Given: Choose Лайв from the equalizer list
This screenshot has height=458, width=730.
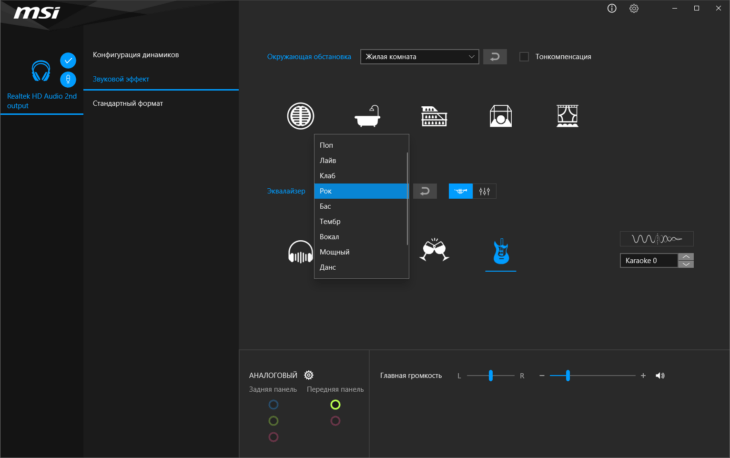Looking at the screenshot, I should (360, 161).
